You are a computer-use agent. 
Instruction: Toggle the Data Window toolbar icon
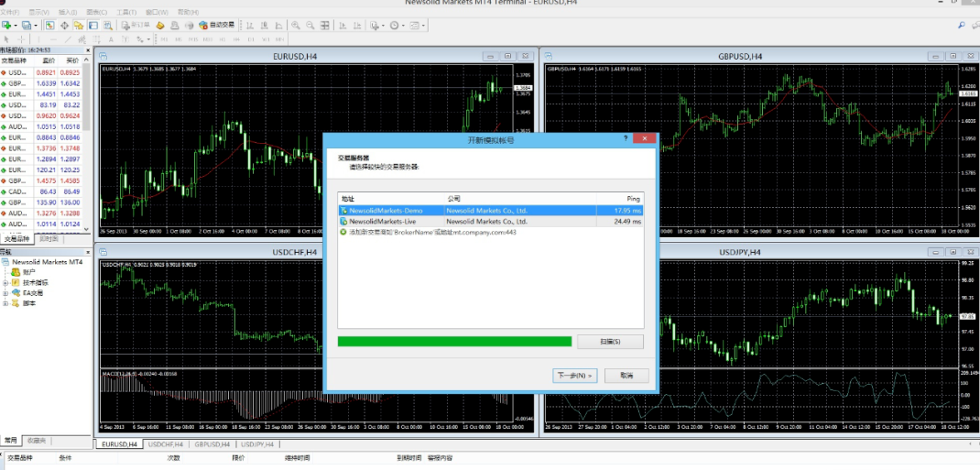[64, 25]
